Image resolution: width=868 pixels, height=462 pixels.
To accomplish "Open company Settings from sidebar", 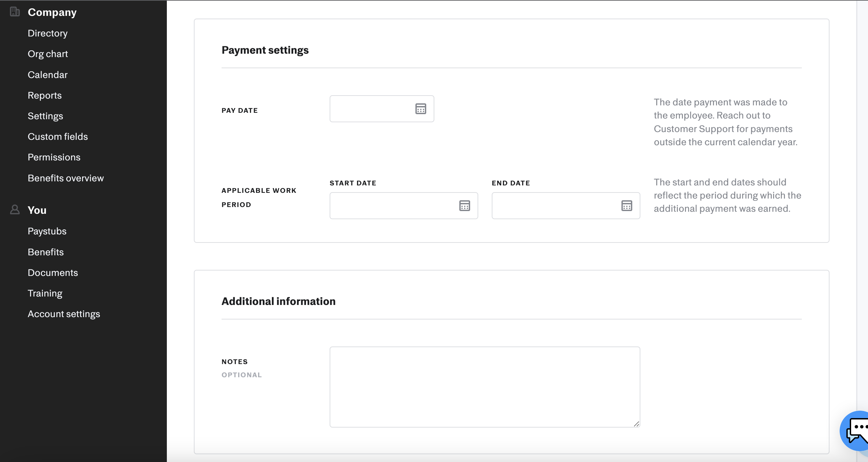I will [x=45, y=116].
